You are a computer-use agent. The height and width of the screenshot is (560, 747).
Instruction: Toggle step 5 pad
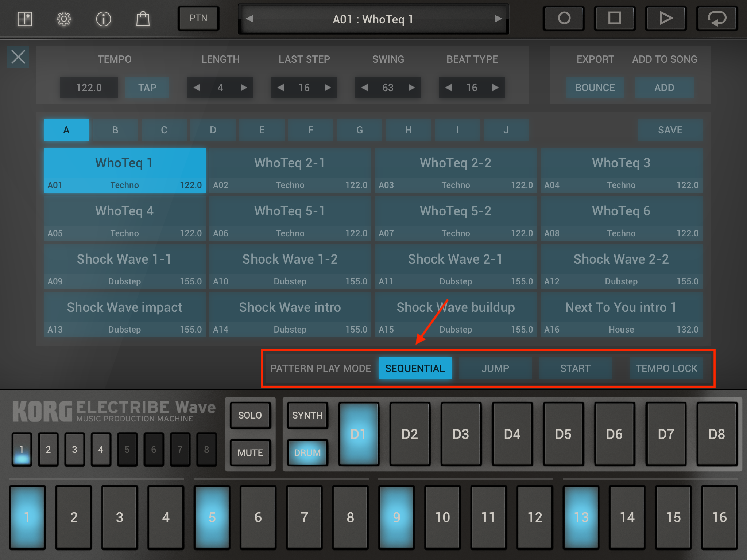point(212,517)
